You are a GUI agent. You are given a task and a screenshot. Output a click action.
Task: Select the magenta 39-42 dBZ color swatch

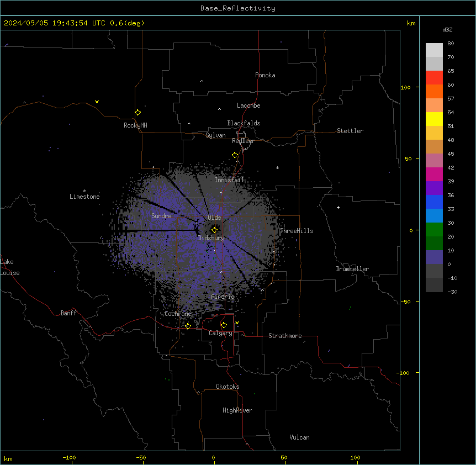pos(434,174)
